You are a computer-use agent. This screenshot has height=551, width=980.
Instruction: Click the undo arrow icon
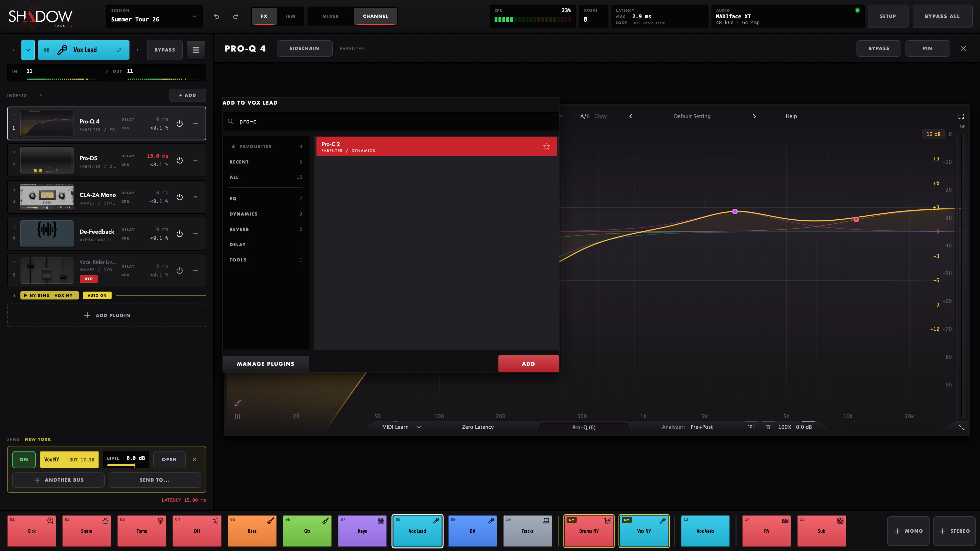pyautogui.click(x=216, y=16)
